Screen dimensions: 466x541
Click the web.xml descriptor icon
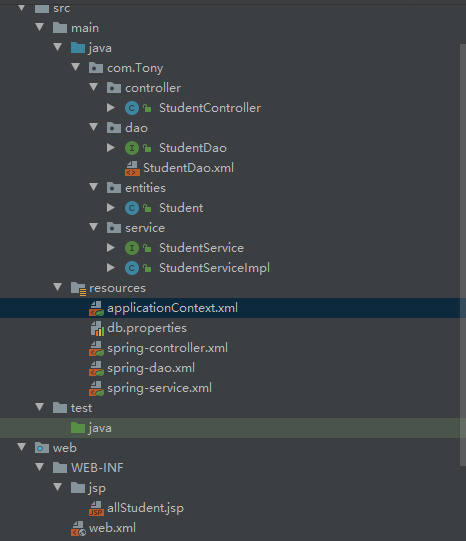78,528
